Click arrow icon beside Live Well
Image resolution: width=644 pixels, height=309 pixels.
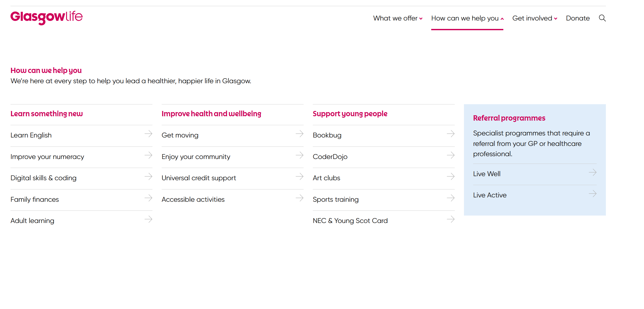pos(592,172)
